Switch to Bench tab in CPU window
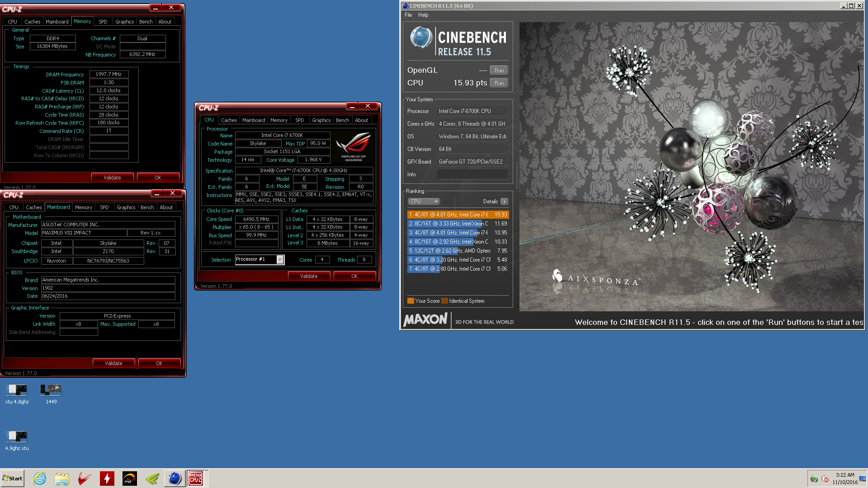868x488 pixels. pyautogui.click(x=343, y=120)
